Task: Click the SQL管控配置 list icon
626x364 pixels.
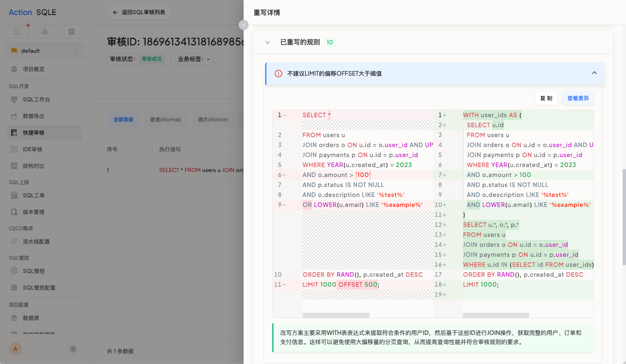Action: (14, 288)
